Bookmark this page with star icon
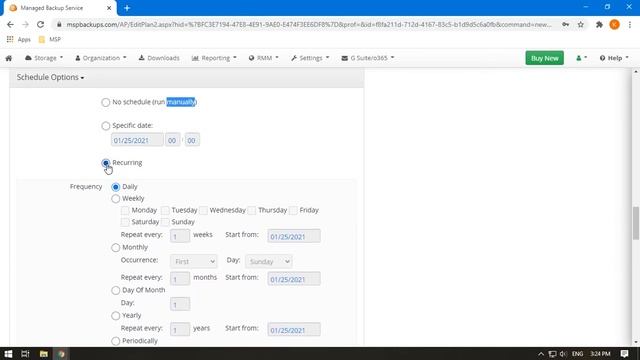Viewport: 640px width, 360px height. (580, 24)
